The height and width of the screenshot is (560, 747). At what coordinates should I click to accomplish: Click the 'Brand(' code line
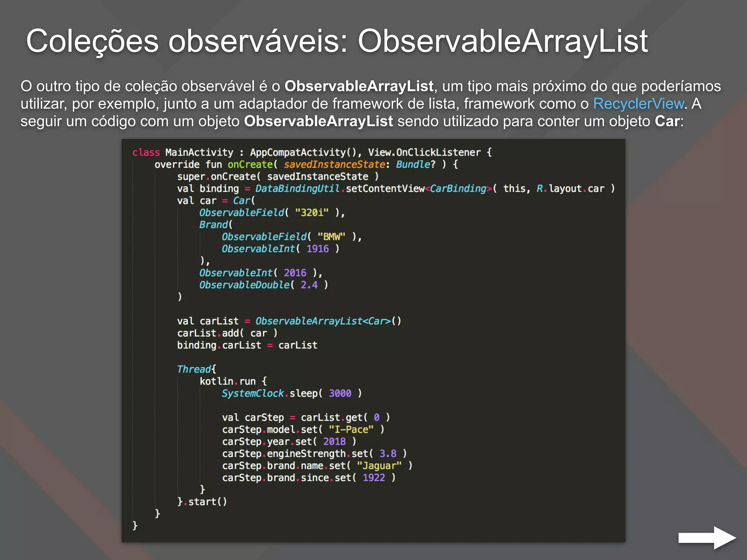point(216,225)
